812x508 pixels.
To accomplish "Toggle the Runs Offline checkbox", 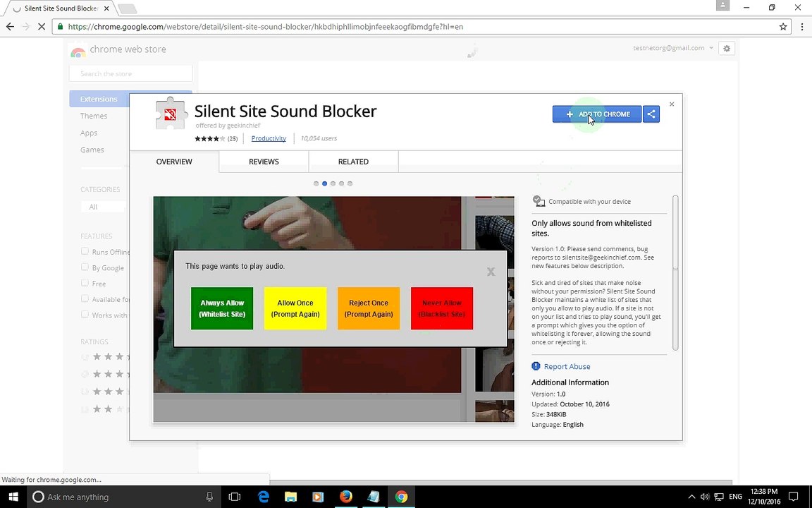I will click(x=85, y=251).
